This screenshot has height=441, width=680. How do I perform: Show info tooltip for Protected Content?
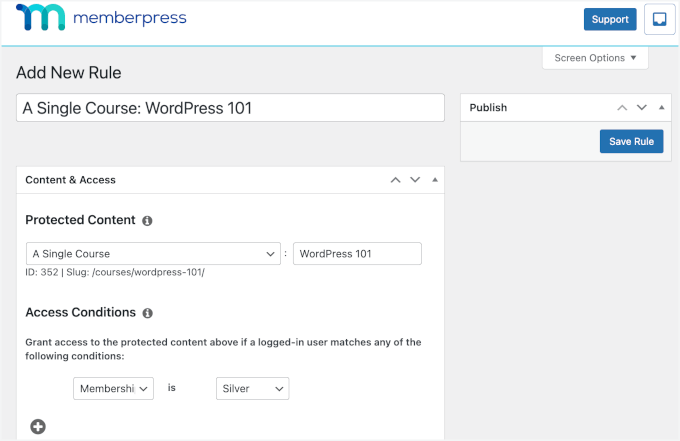147,220
